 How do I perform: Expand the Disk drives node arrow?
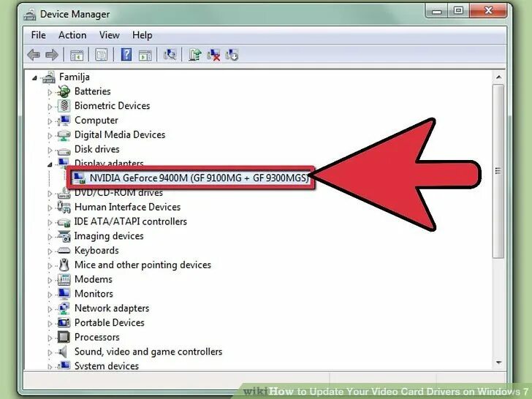click(50, 151)
